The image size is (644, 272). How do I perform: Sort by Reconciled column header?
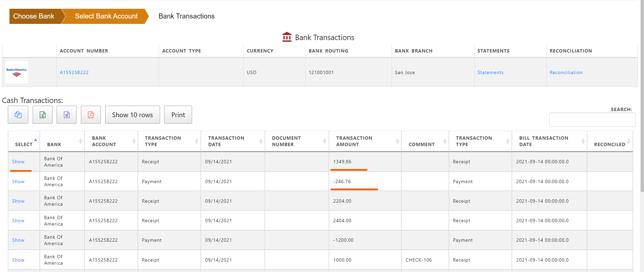tap(610, 141)
